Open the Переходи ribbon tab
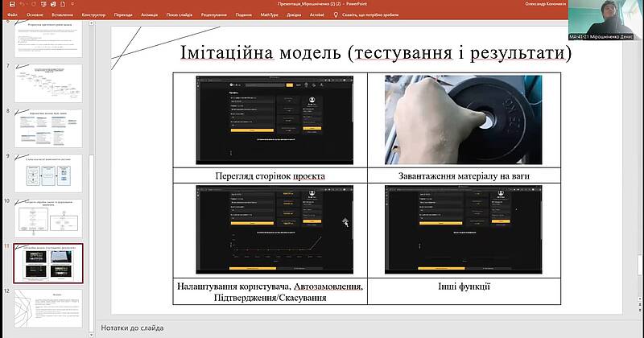This screenshot has width=644, height=338. click(x=123, y=14)
